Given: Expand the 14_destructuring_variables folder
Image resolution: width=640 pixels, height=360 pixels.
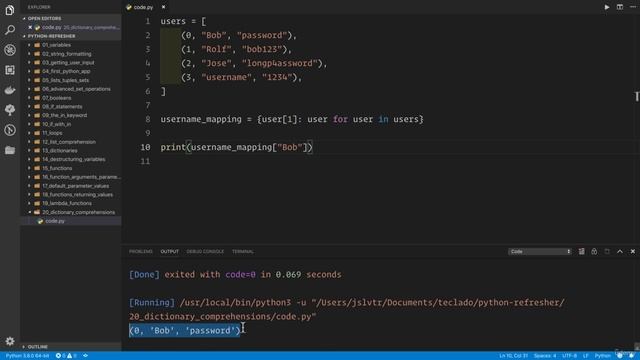Looking at the screenshot, I should click(x=73, y=159).
